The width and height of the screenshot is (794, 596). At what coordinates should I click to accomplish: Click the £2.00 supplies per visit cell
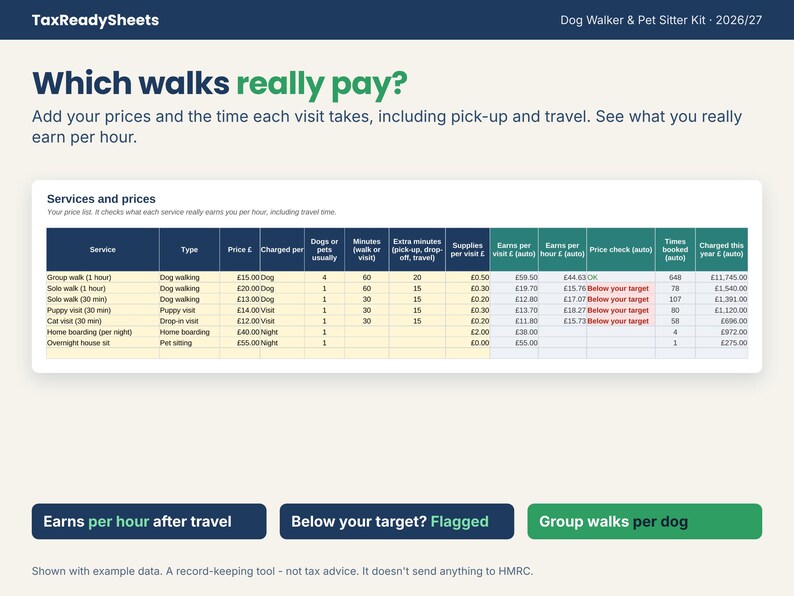[467, 332]
